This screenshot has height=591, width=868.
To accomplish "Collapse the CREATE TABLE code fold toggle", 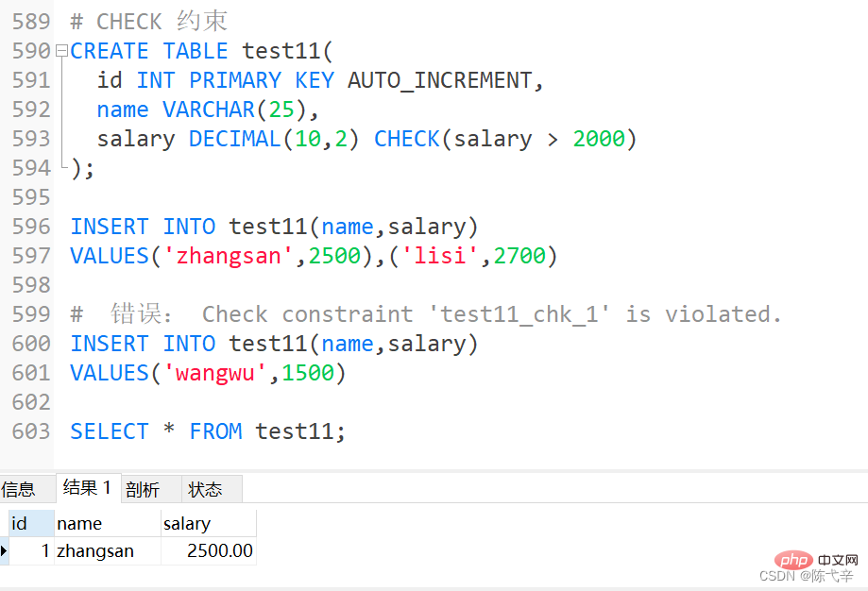I will tap(61, 51).
